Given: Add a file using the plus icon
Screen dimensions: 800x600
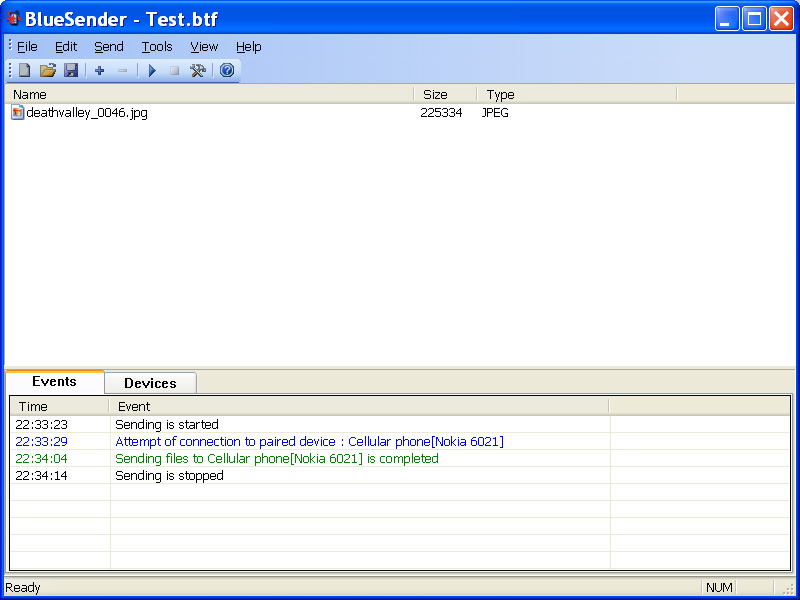Looking at the screenshot, I should pyautogui.click(x=99, y=70).
